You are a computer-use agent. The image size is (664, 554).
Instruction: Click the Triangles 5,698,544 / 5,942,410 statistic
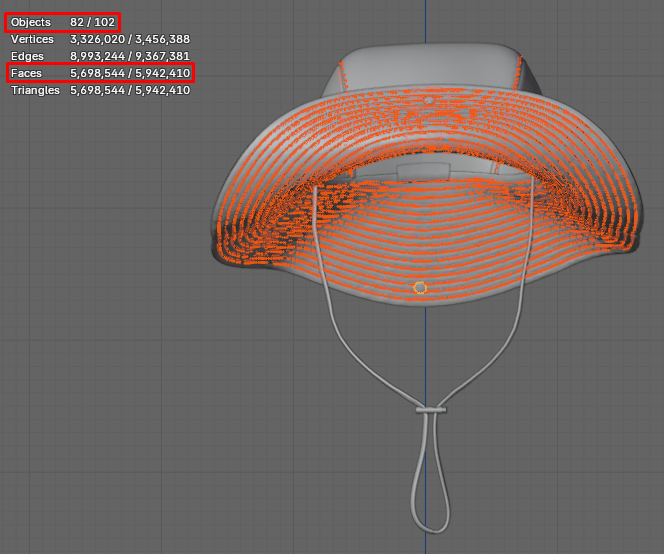[100, 90]
